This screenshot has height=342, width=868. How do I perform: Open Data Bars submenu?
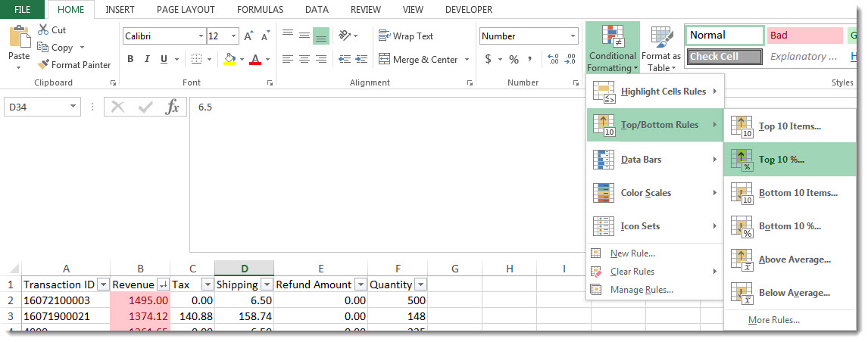coord(655,160)
